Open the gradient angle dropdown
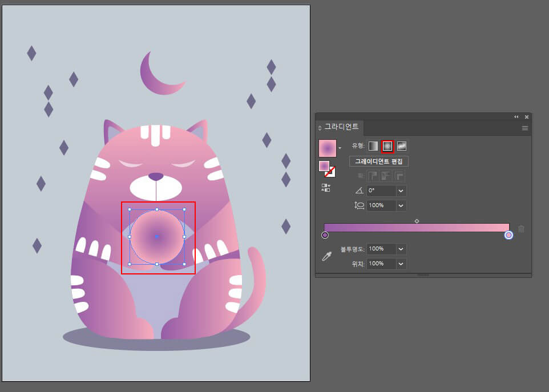Screen dimensions: 549x392 tap(401, 191)
